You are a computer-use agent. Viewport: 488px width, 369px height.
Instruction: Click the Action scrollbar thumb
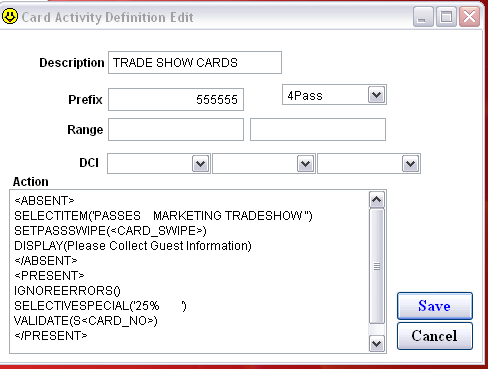pos(377,266)
